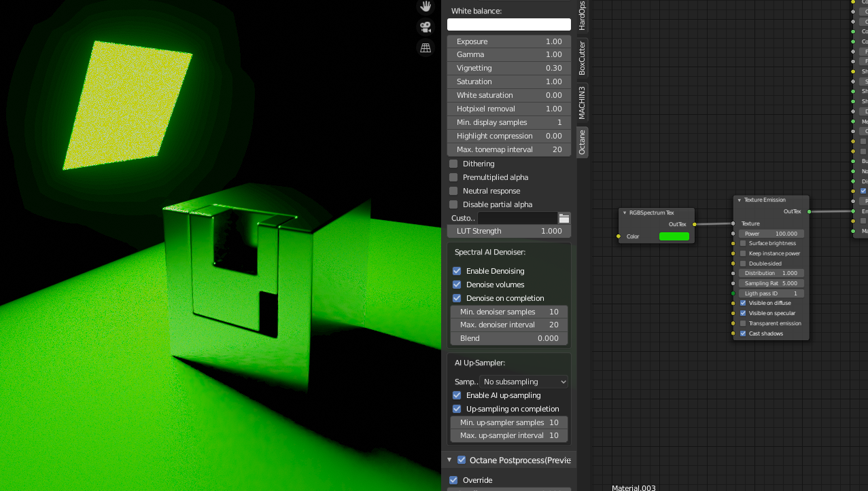Uncheck Denoise volumes
The width and height of the screenshot is (868, 491).
457,285
